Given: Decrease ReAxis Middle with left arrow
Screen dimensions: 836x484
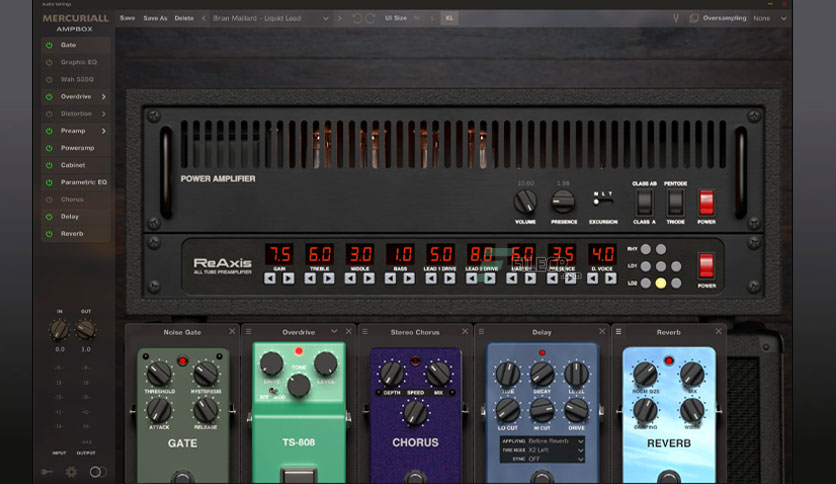Looking at the screenshot, I should pyautogui.click(x=350, y=278).
